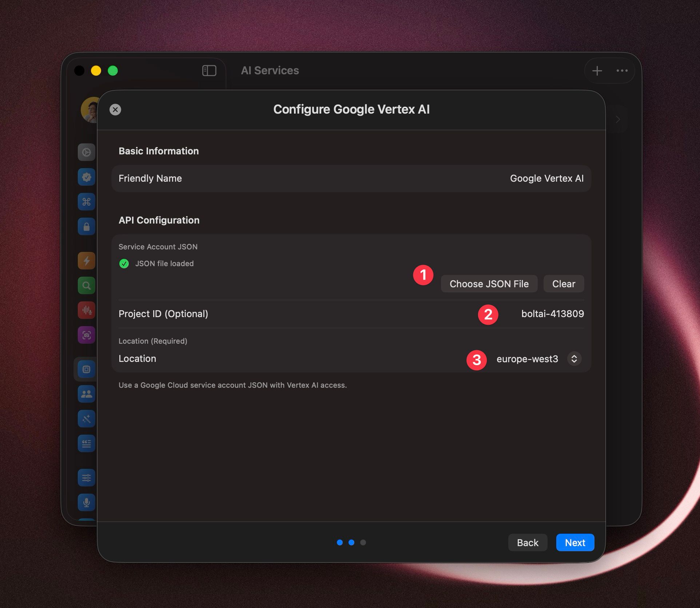This screenshot has width=700, height=608.
Task: Open the sliders sidebar item
Action: pyautogui.click(x=87, y=478)
